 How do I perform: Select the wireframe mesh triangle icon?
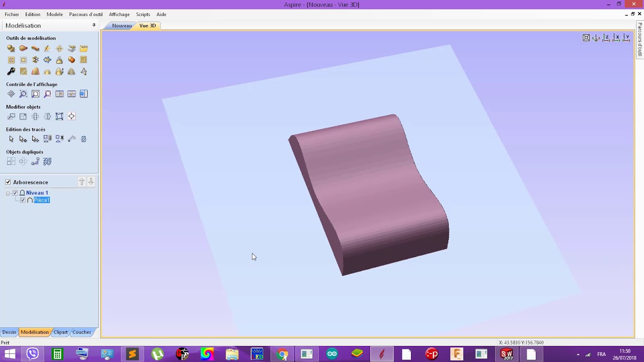tap(84, 71)
